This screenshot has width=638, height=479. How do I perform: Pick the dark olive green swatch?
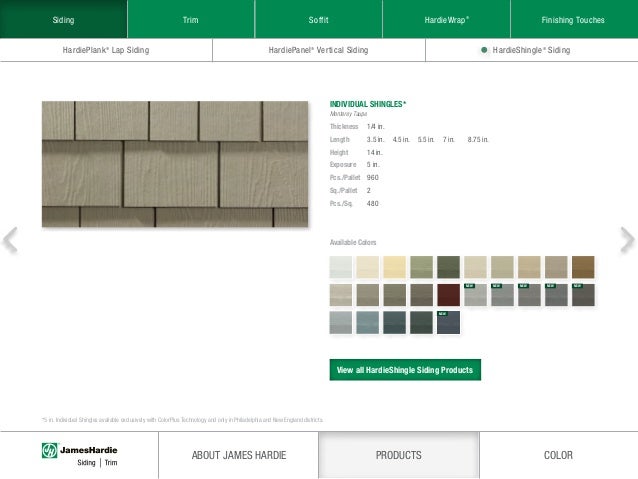(448, 267)
